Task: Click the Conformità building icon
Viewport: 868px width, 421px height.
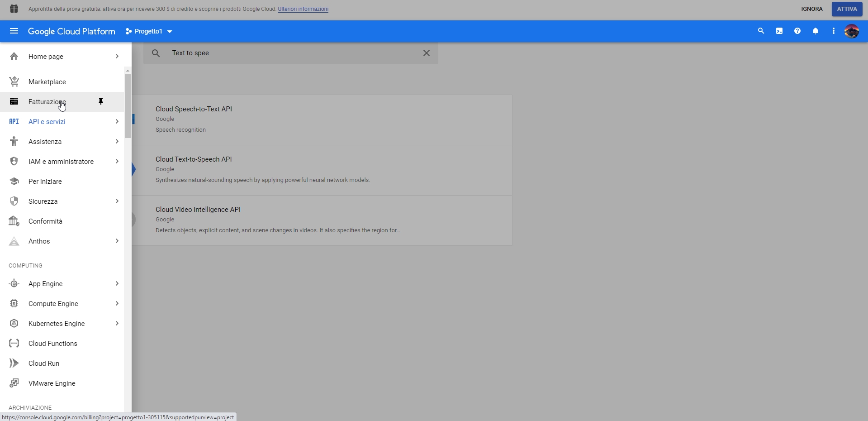Action: pos(14,221)
